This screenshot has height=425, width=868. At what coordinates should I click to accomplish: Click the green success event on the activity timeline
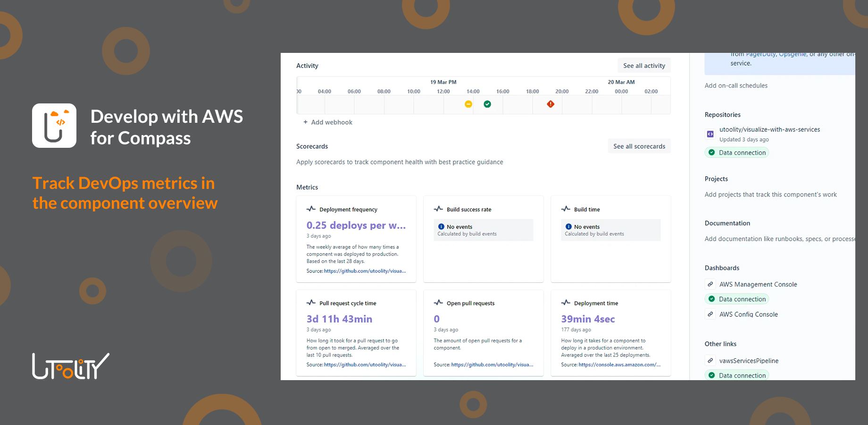click(487, 104)
